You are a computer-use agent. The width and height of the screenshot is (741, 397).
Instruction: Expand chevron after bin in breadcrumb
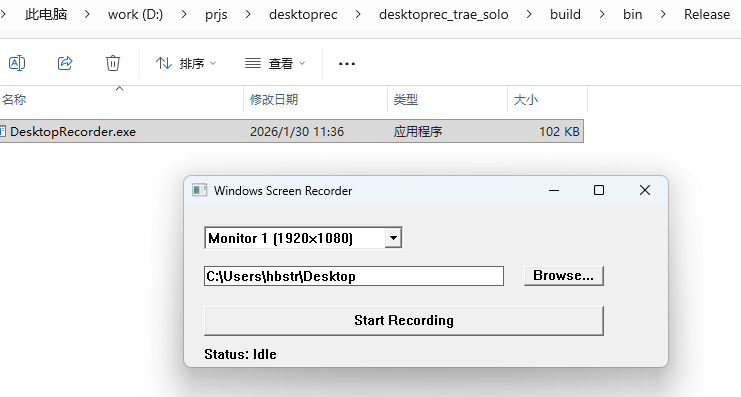click(x=663, y=15)
